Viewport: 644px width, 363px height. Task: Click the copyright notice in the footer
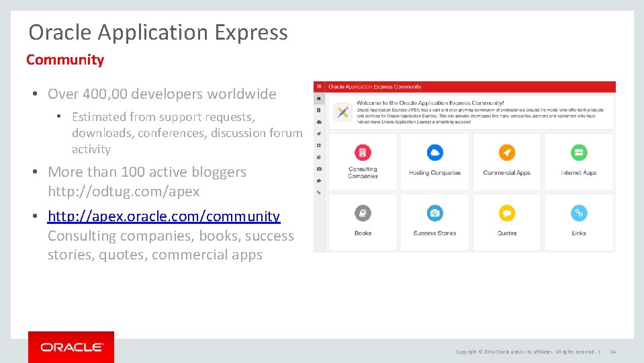point(525,352)
